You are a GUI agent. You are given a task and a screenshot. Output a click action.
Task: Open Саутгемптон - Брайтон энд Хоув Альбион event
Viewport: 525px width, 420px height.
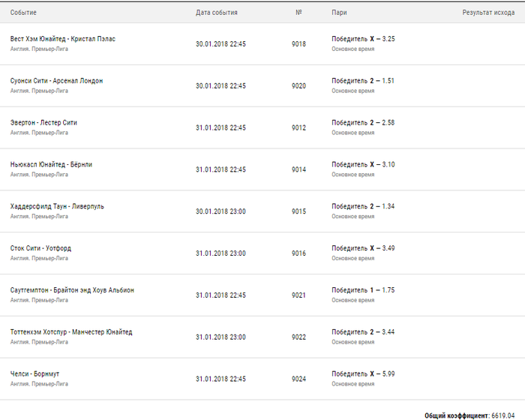tap(72, 290)
